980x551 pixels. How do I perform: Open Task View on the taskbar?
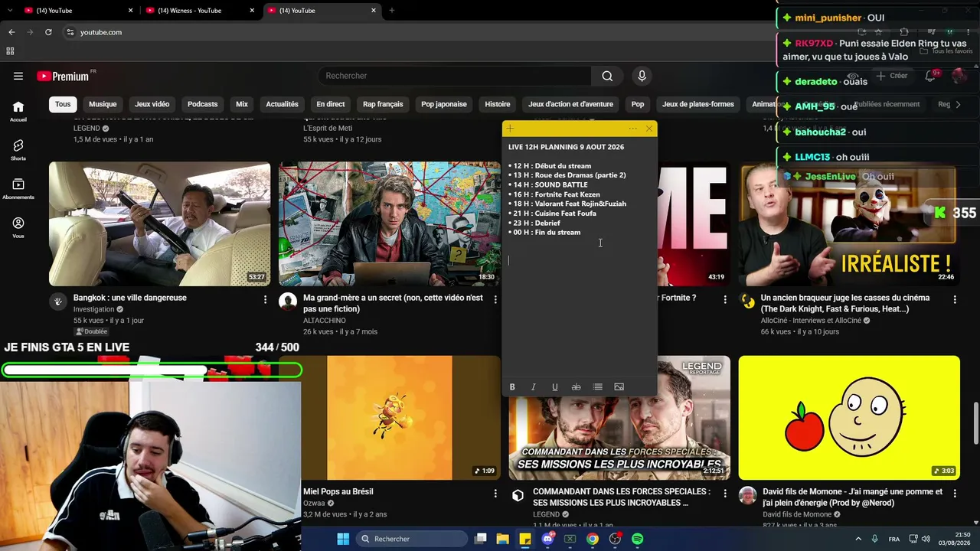481,539
